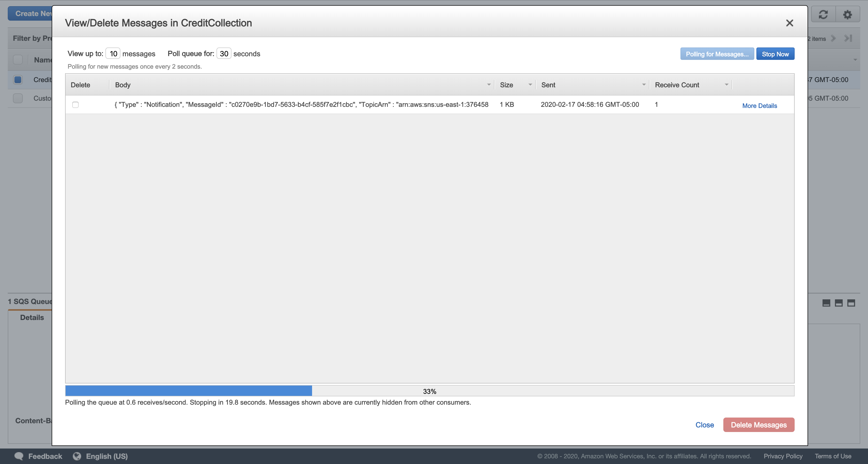Open the More Details link for the message
Viewport: 868px width, 464px height.
pyautogui.click(x=760, y=106)
